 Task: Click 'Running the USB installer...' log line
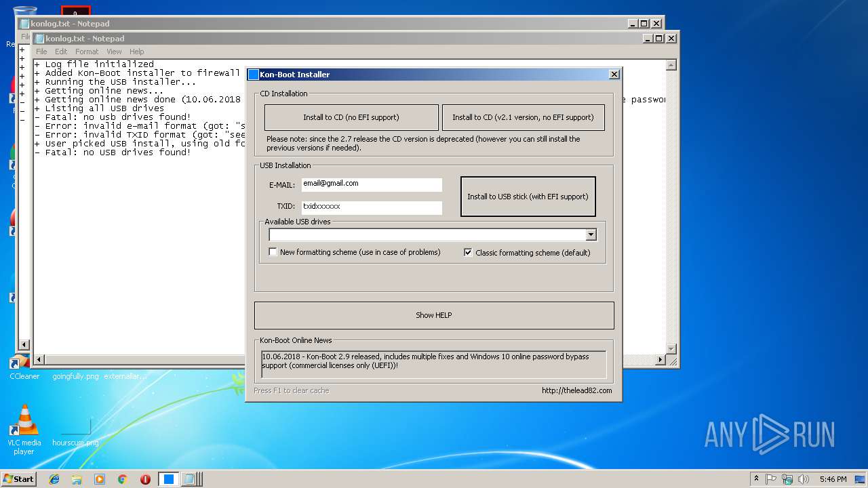click(x=116, y=82)
